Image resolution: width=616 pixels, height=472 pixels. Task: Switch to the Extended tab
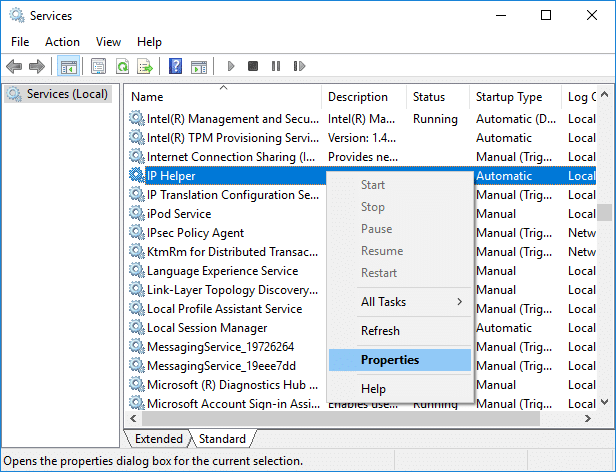coord(159,439)
